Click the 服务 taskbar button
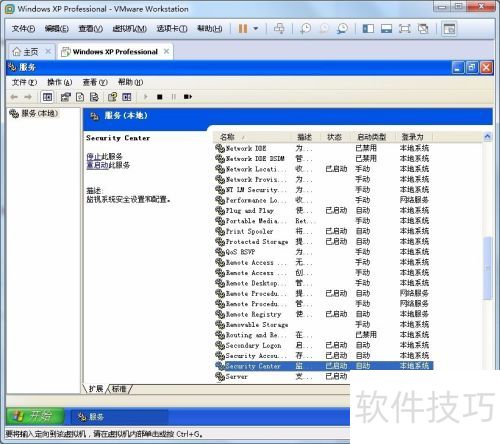 119,417
